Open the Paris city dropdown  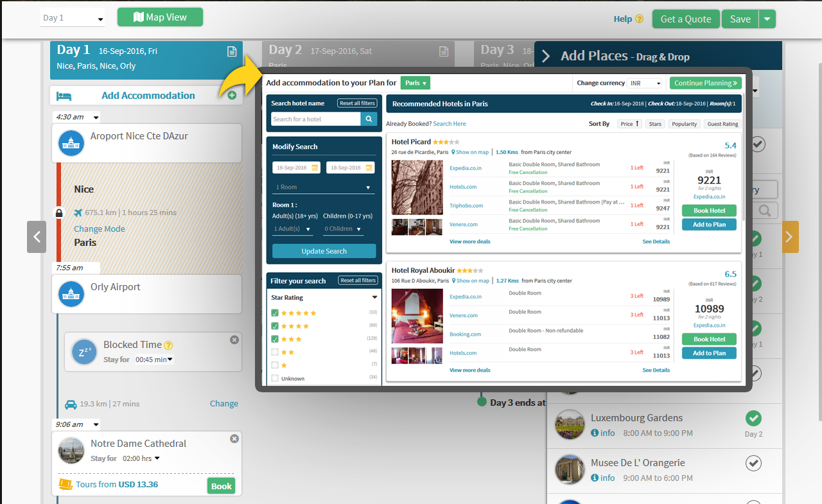(415, 83)
